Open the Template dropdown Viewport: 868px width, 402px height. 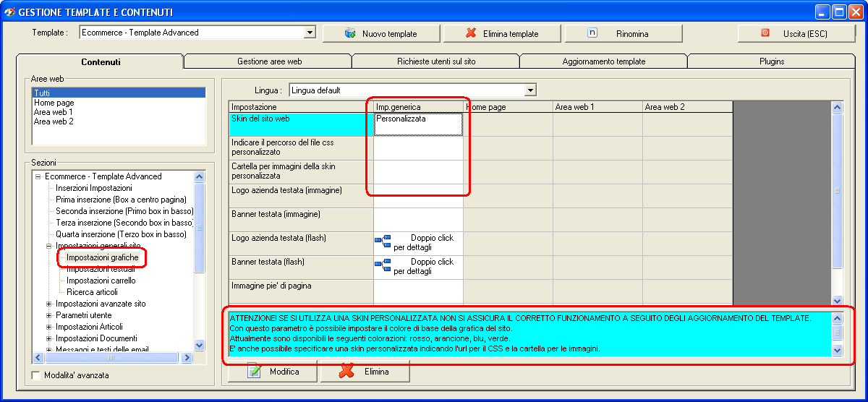coord(310,33)
